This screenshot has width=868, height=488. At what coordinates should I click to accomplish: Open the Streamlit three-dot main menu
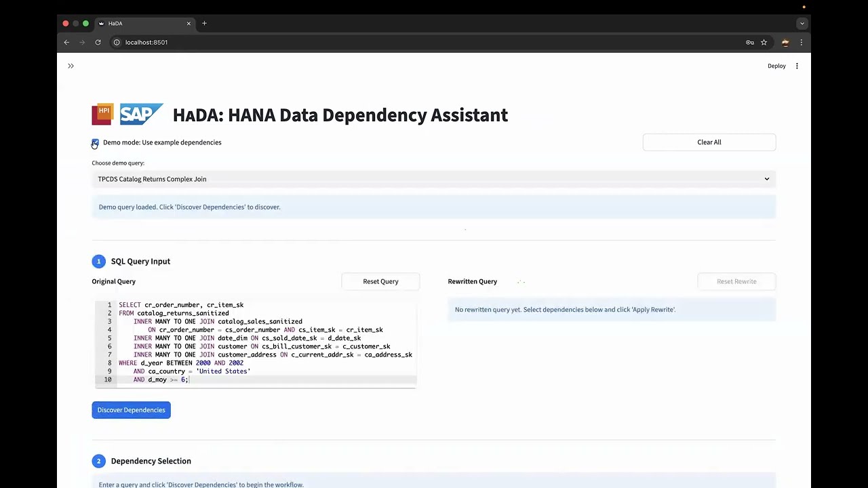[x=797, y=66]
